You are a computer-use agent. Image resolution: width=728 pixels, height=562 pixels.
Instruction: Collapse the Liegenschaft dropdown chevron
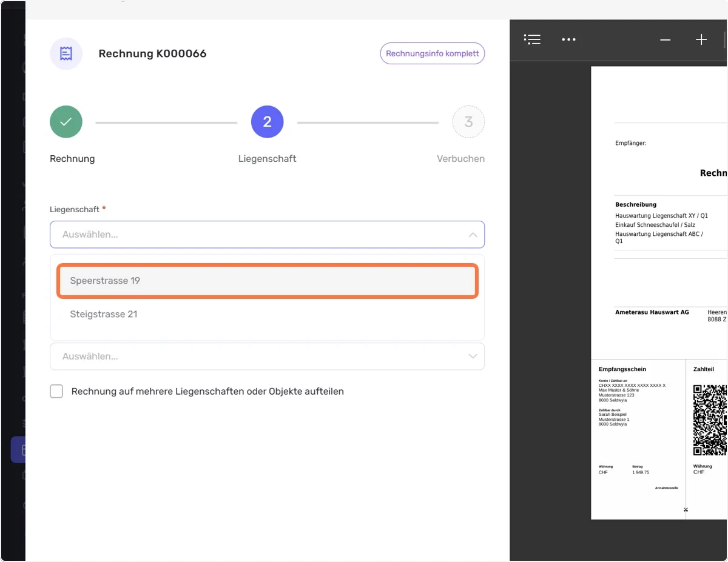473,235
